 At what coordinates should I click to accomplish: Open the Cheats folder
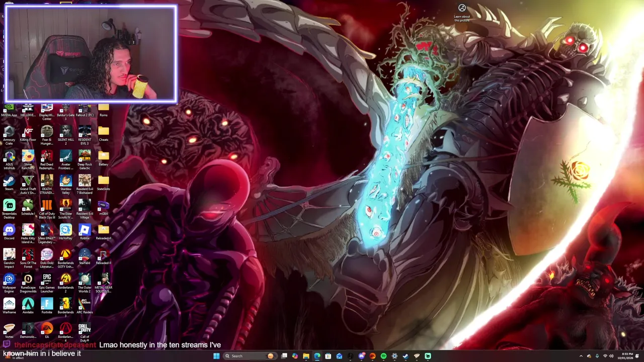click(104, 134)
